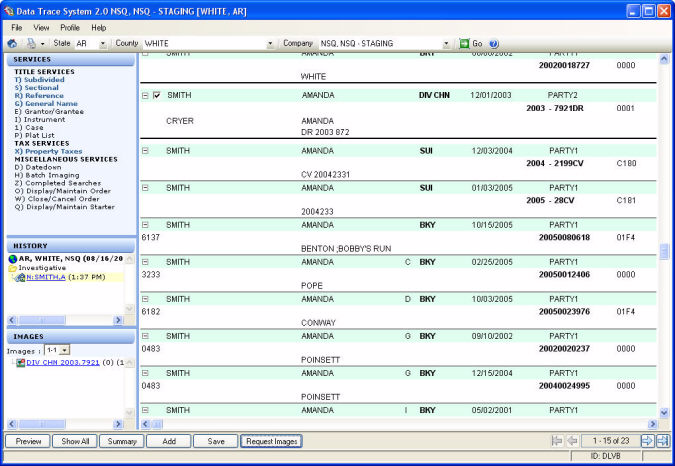The height and width of the screenshot is (466, 675).
Task: Collapse the BKY 10/03/2005 record
Action: [x=146, y=299]
